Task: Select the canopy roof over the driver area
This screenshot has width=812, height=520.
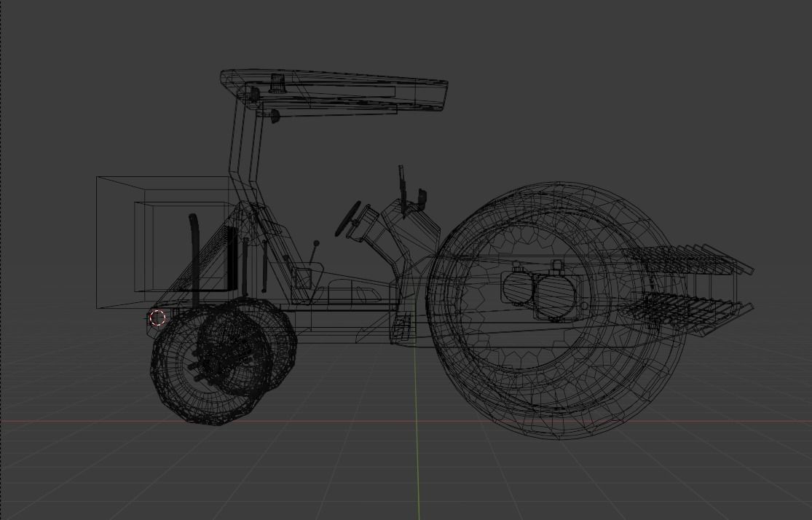Action: pyautogui.click(x=334, y=90)
